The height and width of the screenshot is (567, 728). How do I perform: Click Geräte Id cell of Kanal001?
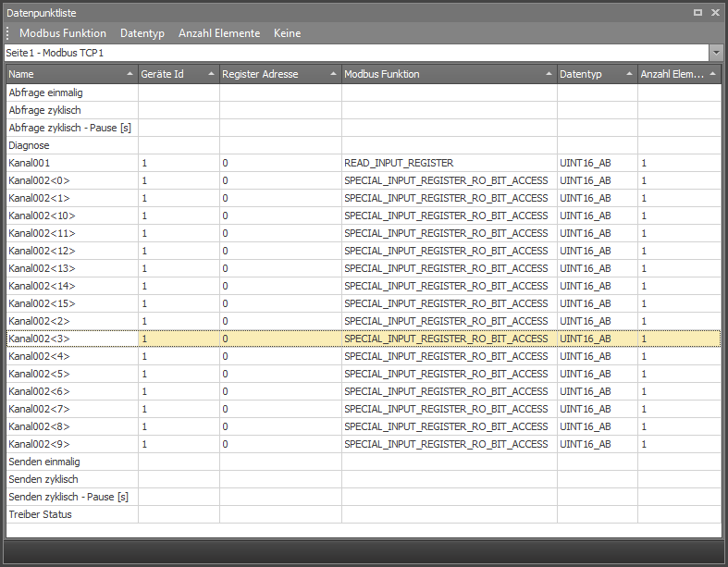point(179,163)
